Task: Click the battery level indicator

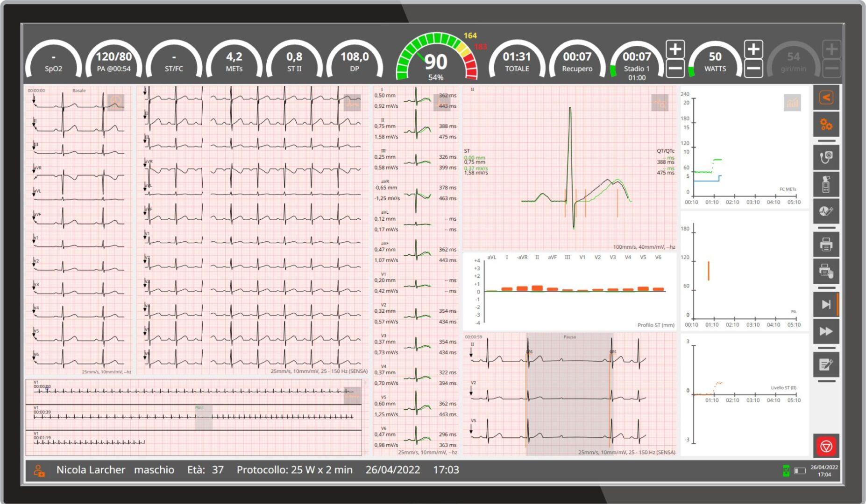Action: [800, 471]
